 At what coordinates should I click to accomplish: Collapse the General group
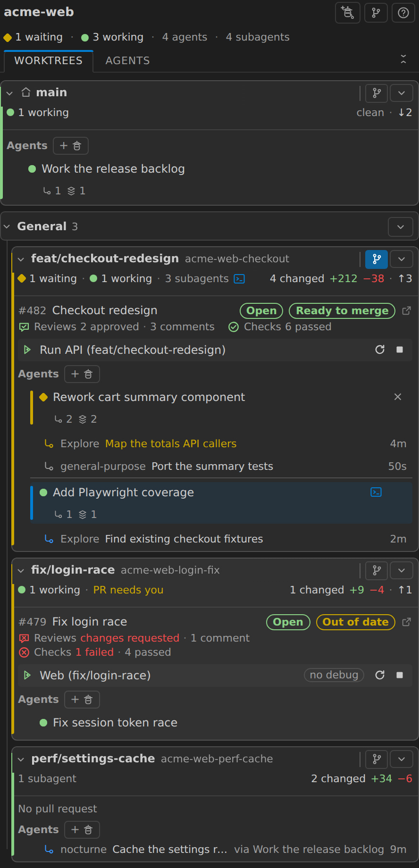tap(7, 226)
